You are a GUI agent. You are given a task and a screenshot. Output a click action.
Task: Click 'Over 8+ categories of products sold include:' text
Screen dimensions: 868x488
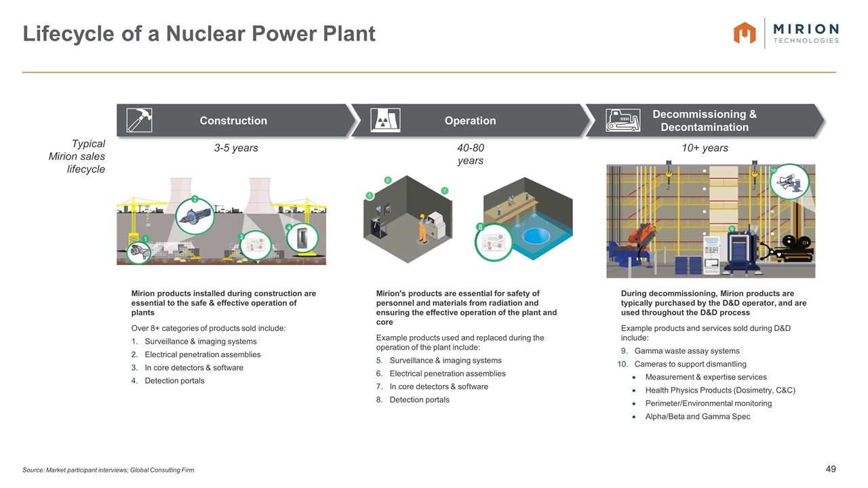coord(208,329)
